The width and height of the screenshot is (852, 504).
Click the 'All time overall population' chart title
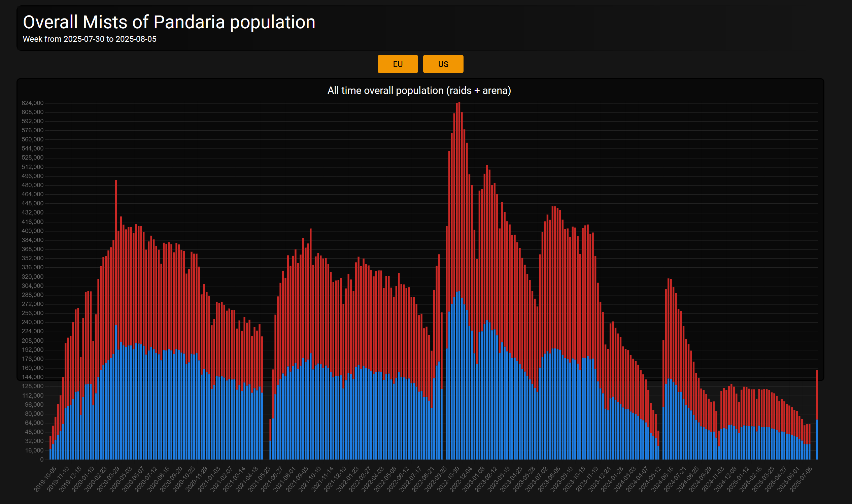pos(419,90)
